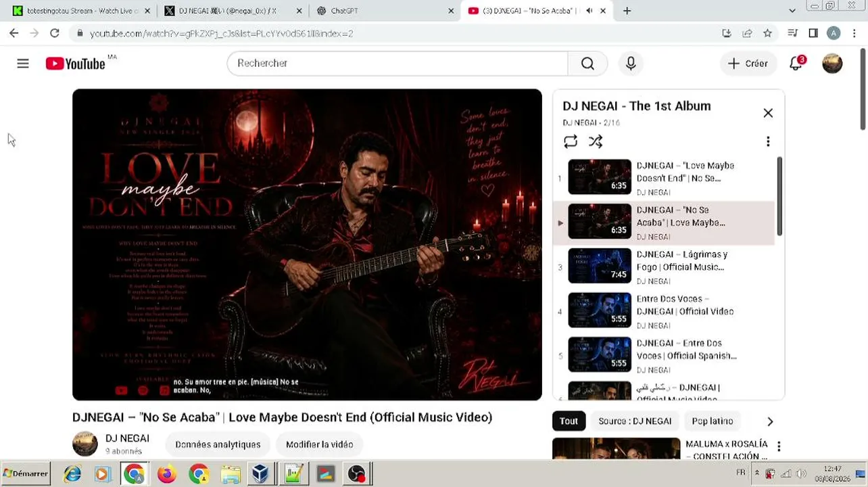
Task: Open VirtualBox from the taskbar
Action: click(260, 473)
